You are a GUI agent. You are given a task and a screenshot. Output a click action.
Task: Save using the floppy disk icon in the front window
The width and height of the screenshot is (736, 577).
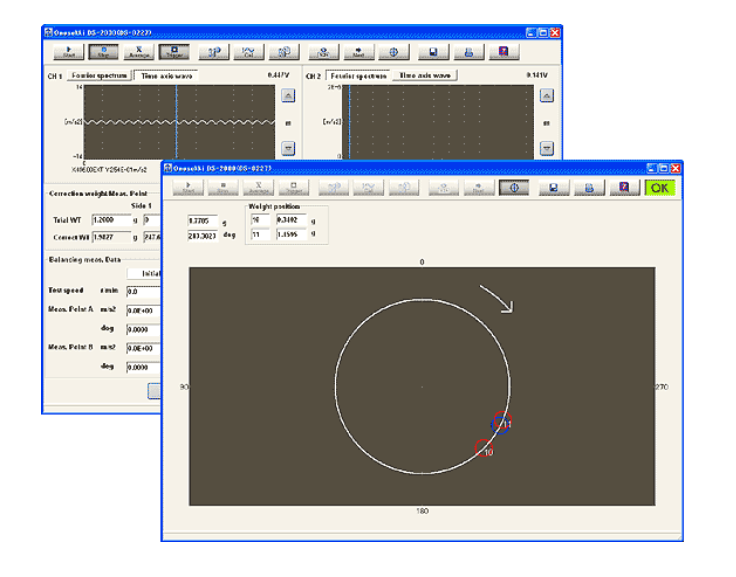553,187
